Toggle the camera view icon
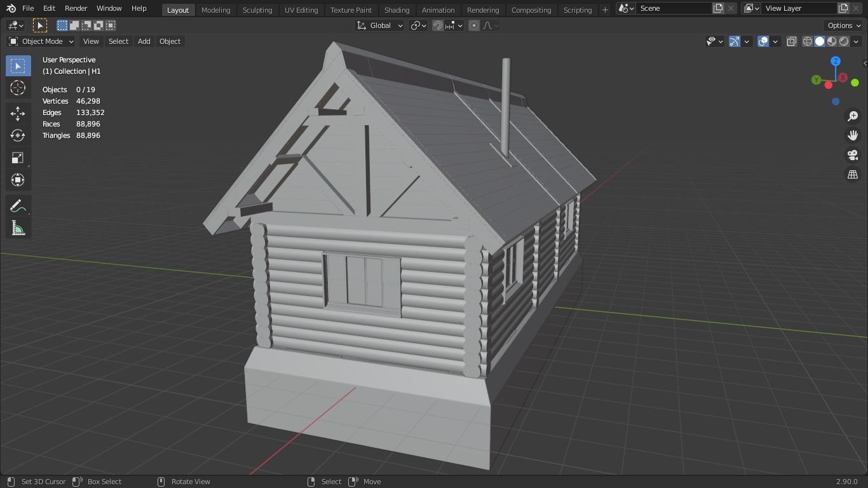The height and width of the screenshot is (488, 868). click(x=853, y=155)
